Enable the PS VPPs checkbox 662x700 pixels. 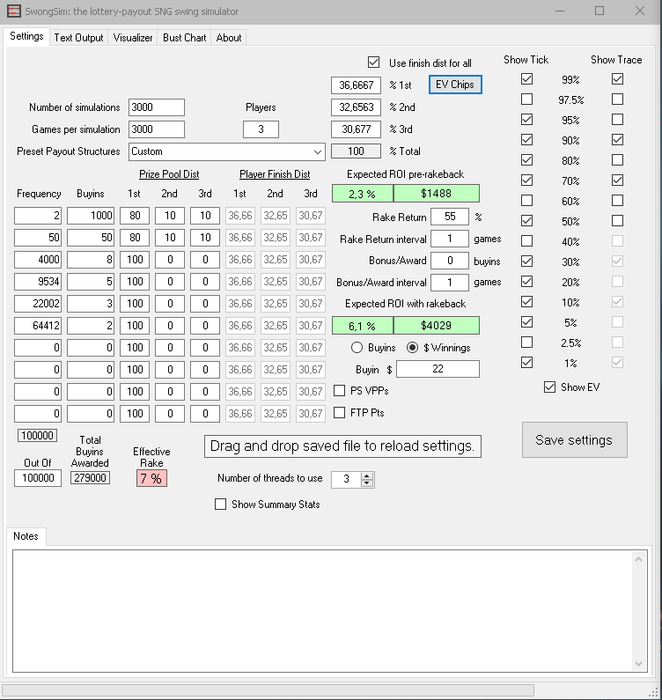pos(339,391)
